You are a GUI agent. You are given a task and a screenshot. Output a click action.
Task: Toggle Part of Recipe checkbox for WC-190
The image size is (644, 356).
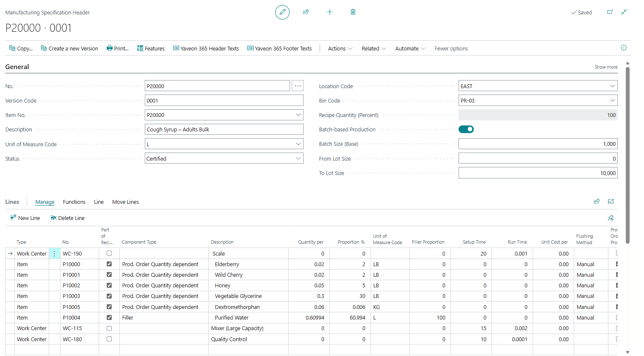coord(109,253)
